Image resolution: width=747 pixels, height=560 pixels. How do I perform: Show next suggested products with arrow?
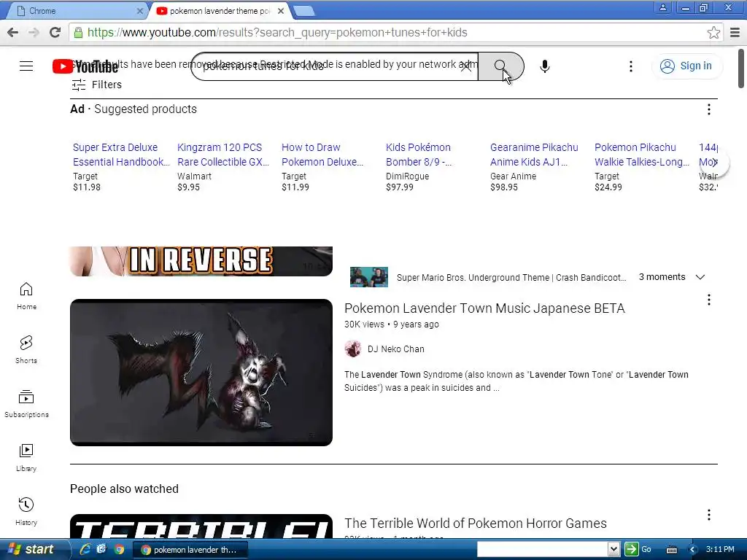point(715,163)
